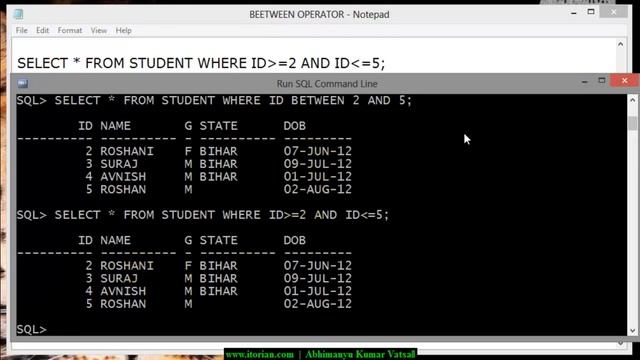Click the NAME header in first result table

point(116,126)
